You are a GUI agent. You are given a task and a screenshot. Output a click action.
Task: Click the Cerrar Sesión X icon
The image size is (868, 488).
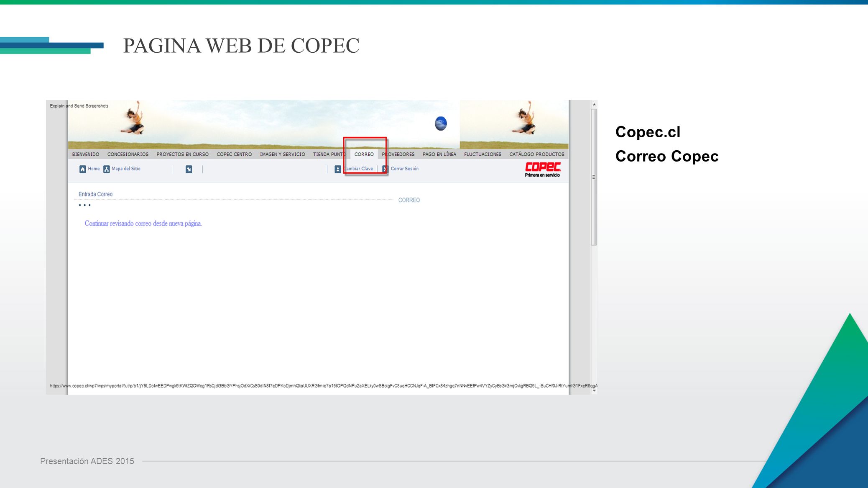click(385, 169)
